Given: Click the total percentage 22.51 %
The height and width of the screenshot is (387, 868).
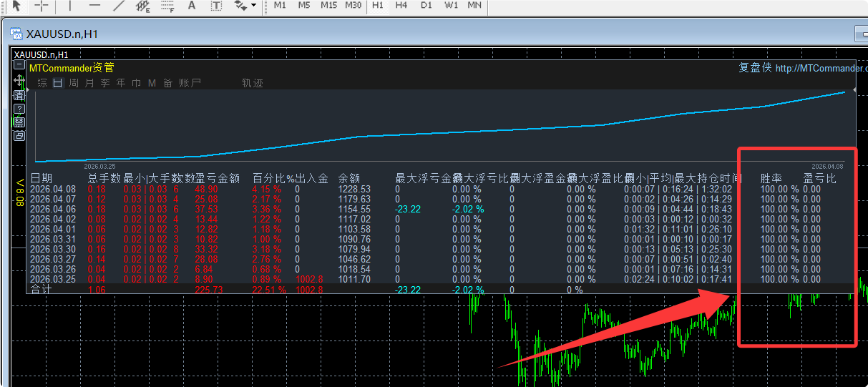Looking at the screenshot, I should pyautogui.click(x=269, y=290).
